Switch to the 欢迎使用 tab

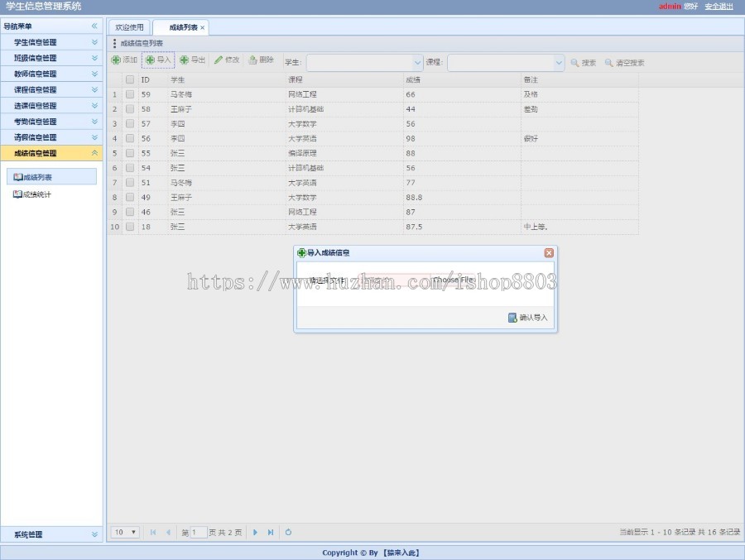(x=129, y=27)
